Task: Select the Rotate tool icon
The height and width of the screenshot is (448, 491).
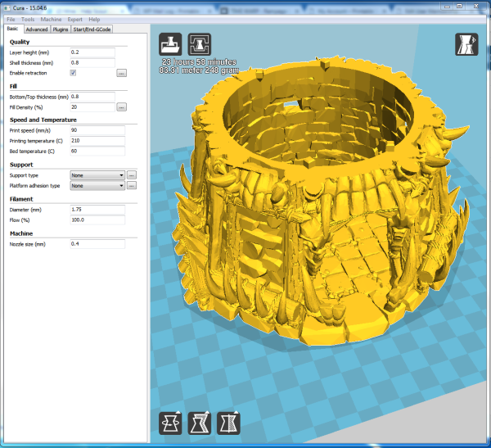Action: pos(170,423)
